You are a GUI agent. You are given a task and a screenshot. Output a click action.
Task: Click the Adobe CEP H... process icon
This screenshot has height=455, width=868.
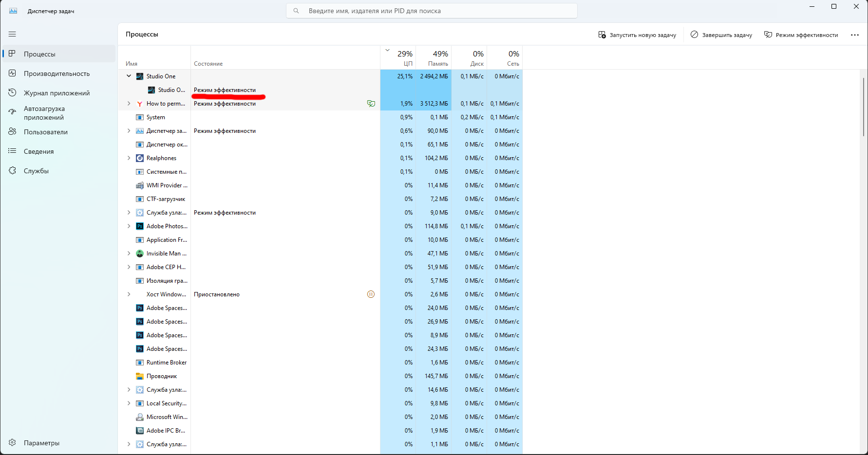click(x=140, y=267)
